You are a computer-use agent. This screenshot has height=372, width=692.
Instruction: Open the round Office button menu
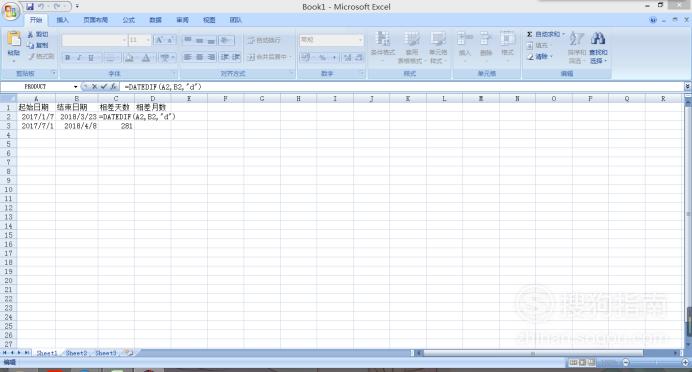(x=11, y=11)
